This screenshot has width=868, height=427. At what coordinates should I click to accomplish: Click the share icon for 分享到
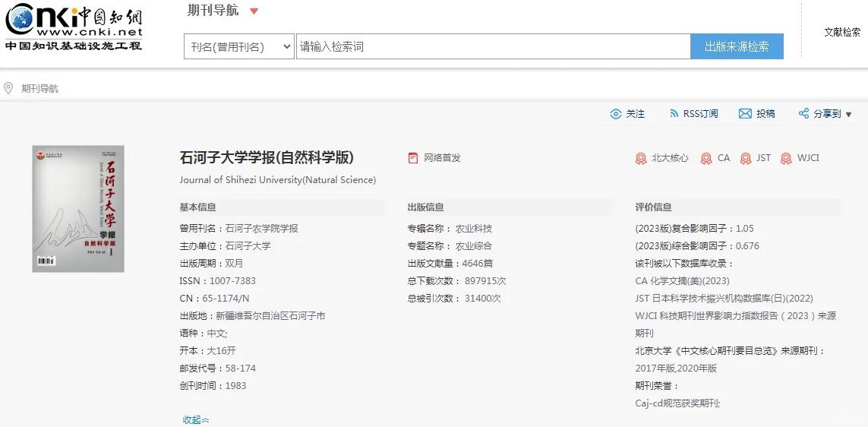click(803, 113)
